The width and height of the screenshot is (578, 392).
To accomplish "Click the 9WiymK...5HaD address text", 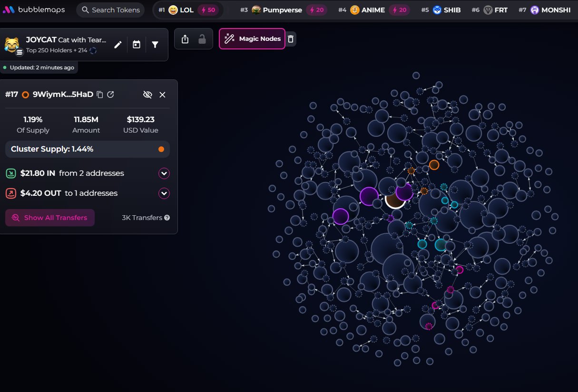I will point(63,95).
